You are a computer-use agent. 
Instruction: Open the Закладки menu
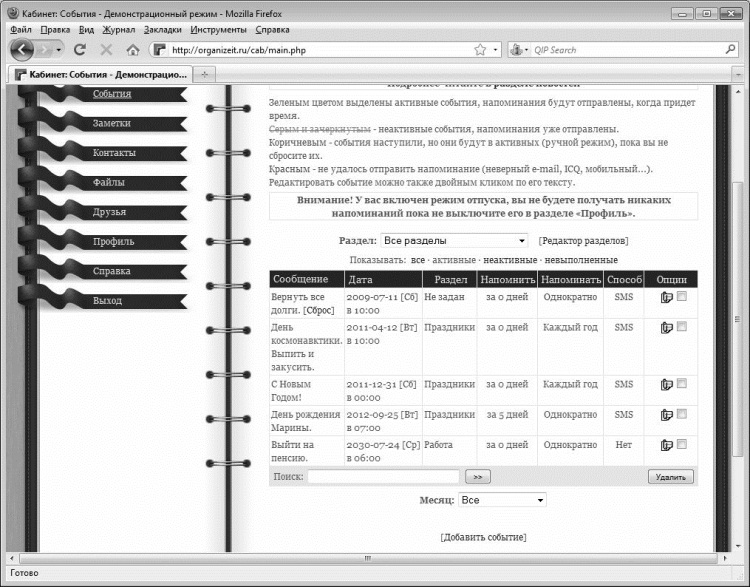163,30
